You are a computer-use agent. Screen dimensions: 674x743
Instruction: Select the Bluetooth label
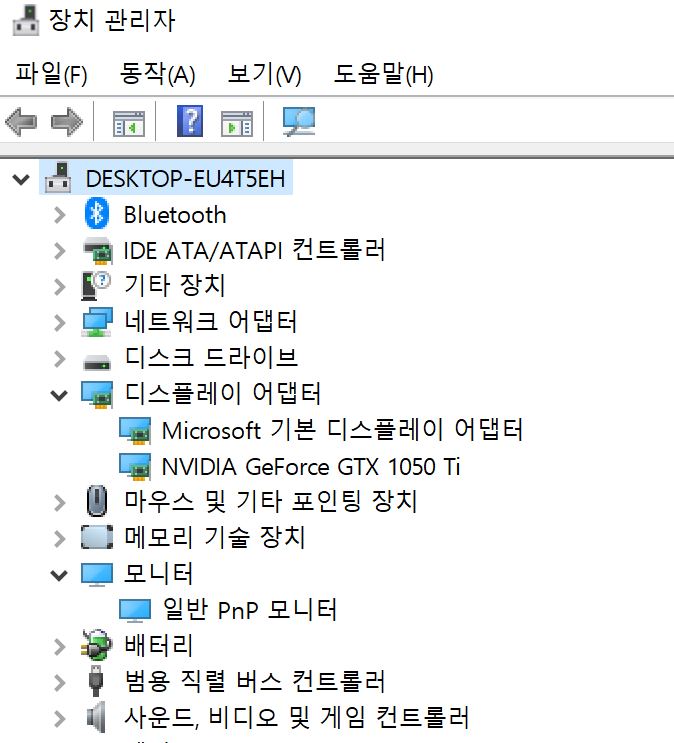point(175,215)
